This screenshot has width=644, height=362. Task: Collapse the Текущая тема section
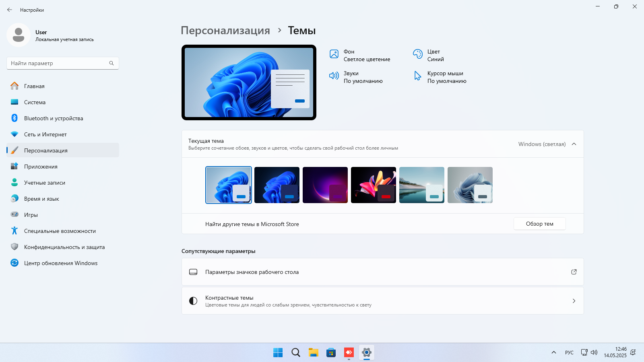coord(574,144)
